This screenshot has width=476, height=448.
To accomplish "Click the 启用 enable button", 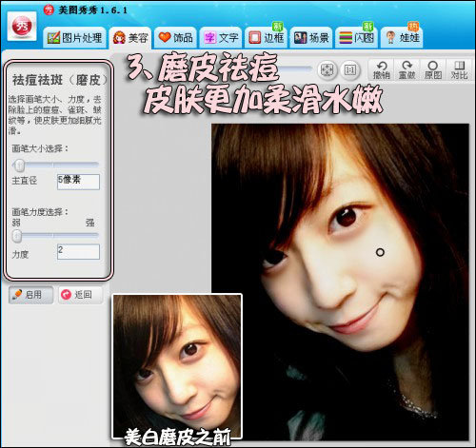I will pyautogui.click(x=30, y=295).
